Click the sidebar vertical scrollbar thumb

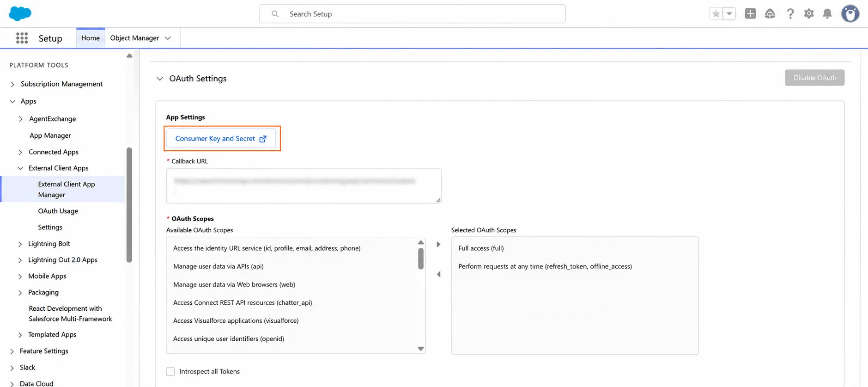pos(129,205)
